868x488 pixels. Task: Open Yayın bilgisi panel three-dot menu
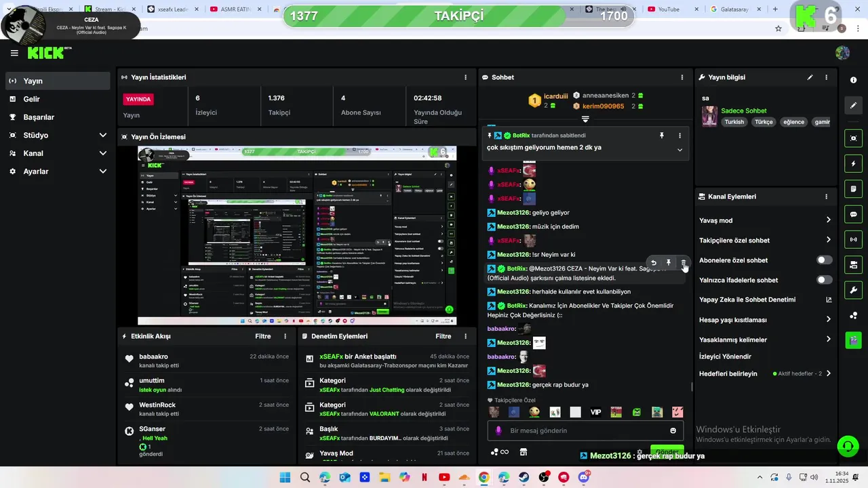point(826,77)
